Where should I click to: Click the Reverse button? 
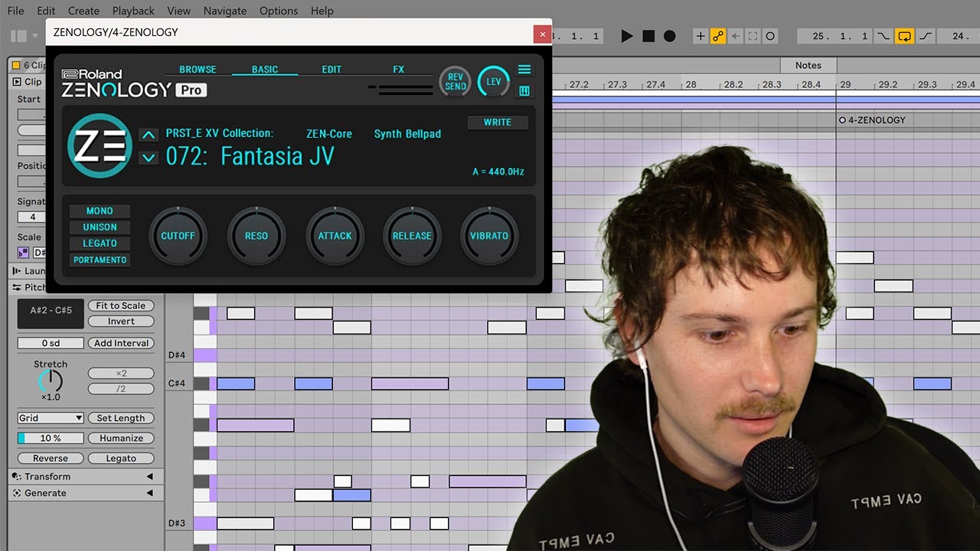[51, 458]
